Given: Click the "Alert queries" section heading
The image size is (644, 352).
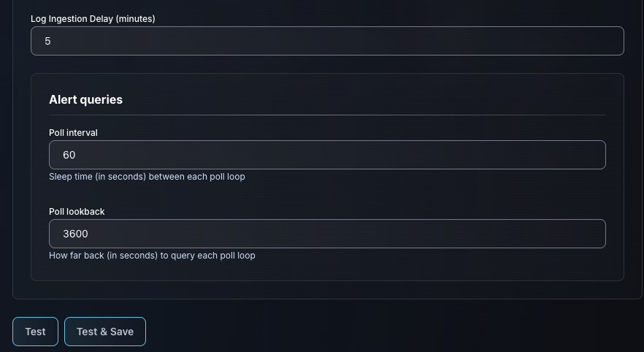Looking at the screenshot, I should (x=85, y=100).
